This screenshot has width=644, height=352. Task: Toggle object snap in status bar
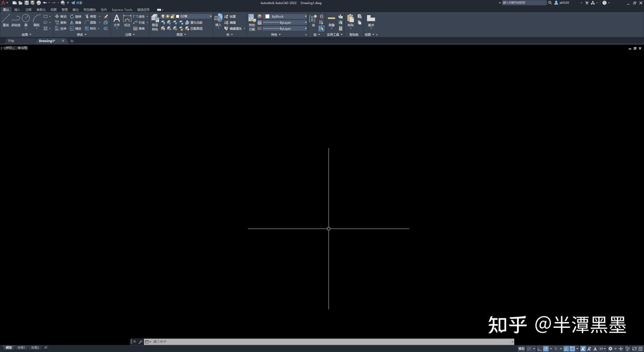tap(573, 348)
